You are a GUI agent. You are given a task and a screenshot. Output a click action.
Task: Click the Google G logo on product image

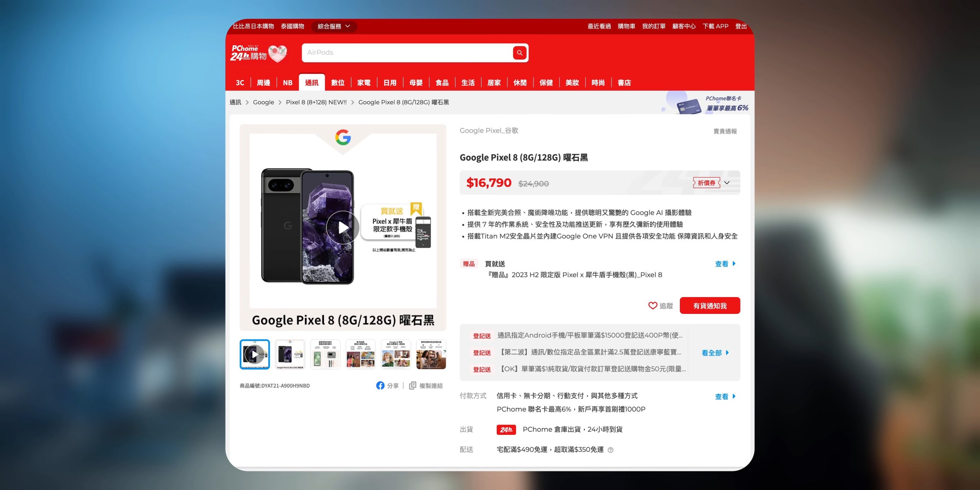[343, 137]
